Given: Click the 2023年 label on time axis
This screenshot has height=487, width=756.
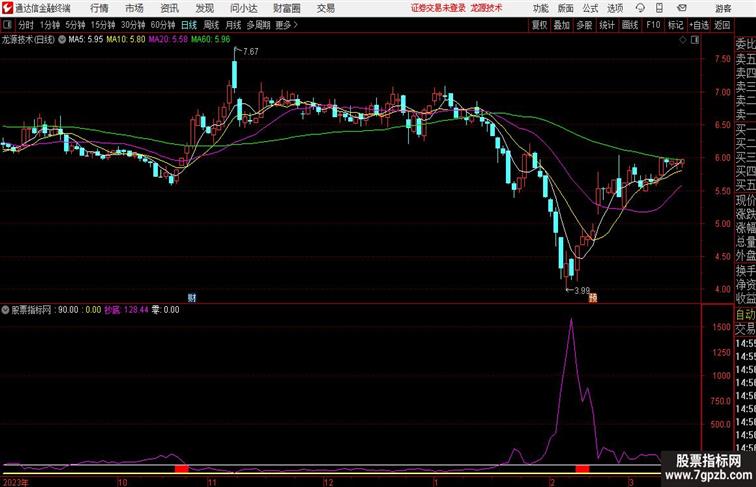Looking at the screenshot, I should pos(16,482).
